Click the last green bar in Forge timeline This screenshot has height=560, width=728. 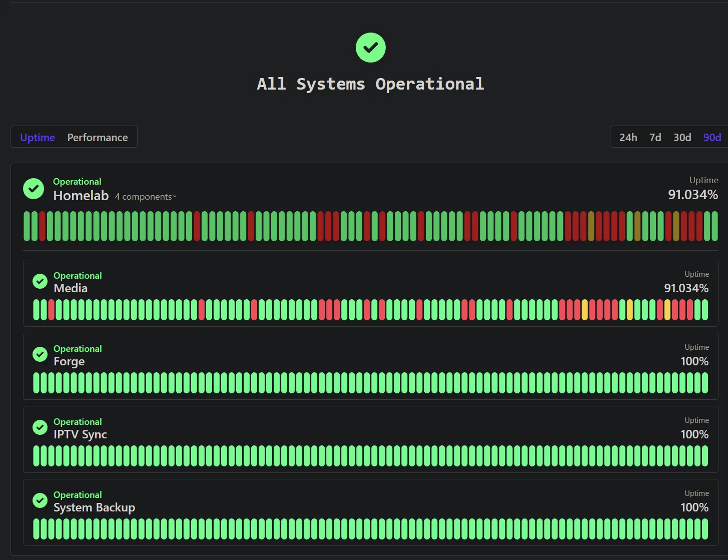tap(704, 383)
